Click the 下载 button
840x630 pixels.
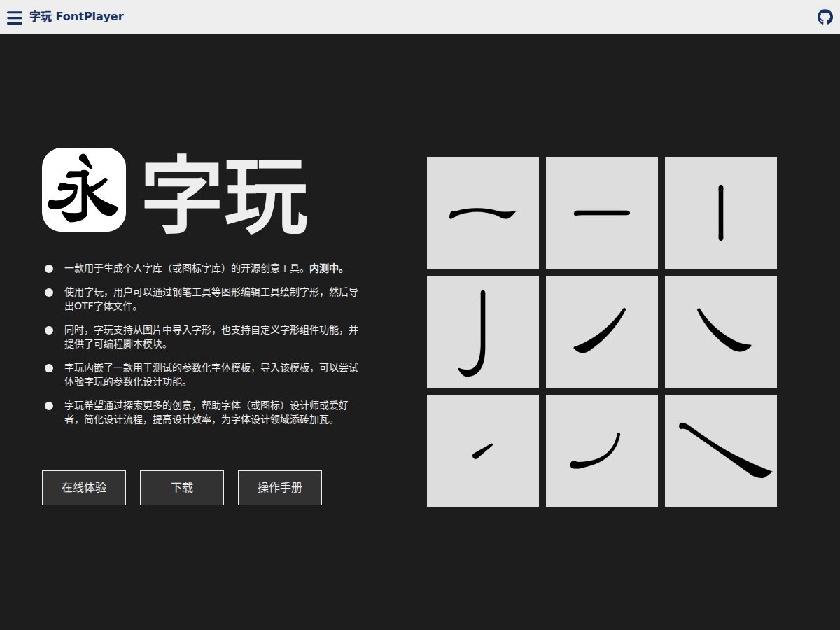coord(182,488)
